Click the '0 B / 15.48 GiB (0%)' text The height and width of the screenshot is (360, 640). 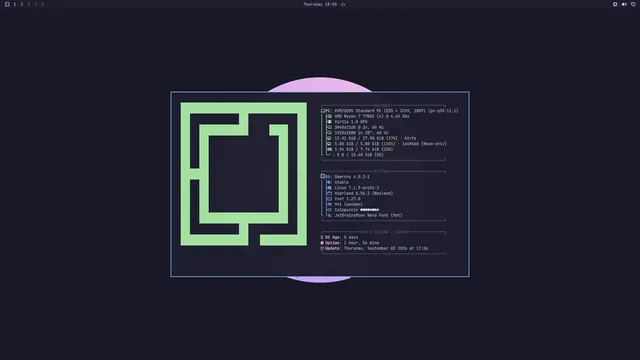(x=360, y=155)
